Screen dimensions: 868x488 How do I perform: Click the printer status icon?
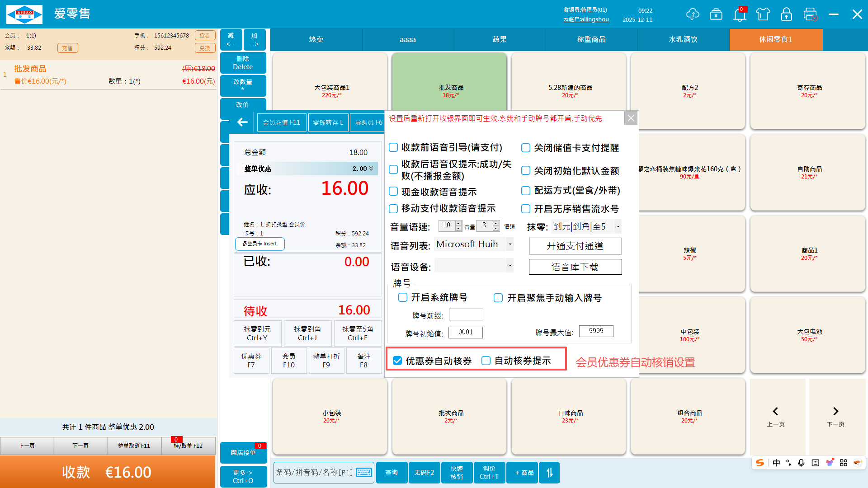tap(810, 14)
